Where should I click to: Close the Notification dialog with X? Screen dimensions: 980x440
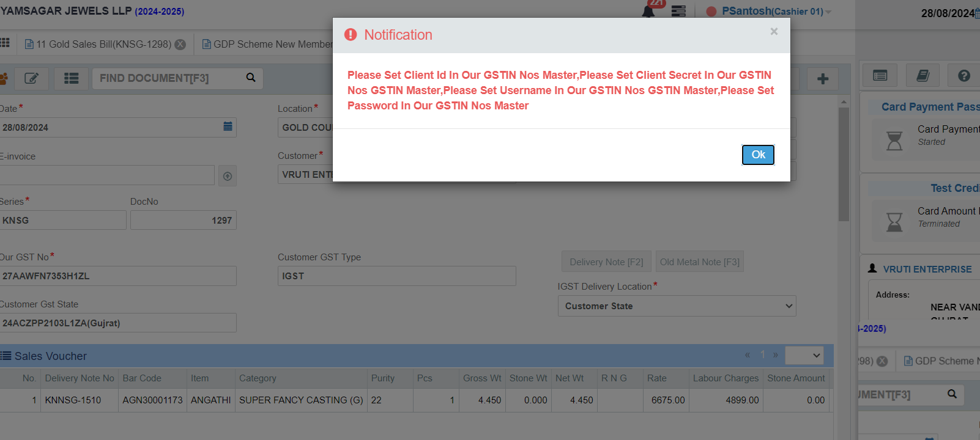point(774,31)
